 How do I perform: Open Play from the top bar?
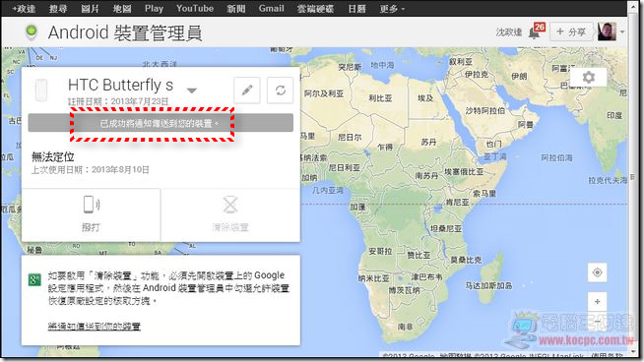point(154,9)
